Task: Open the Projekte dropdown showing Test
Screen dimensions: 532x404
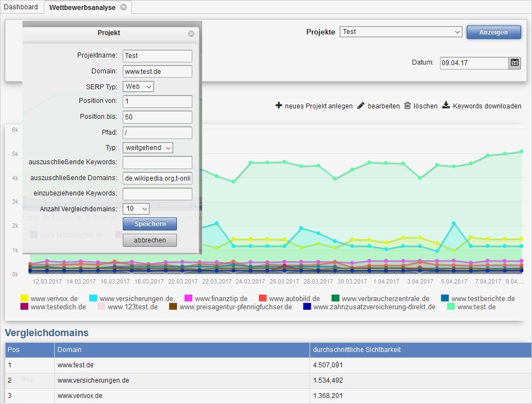Action: click(x=401, y=32)
